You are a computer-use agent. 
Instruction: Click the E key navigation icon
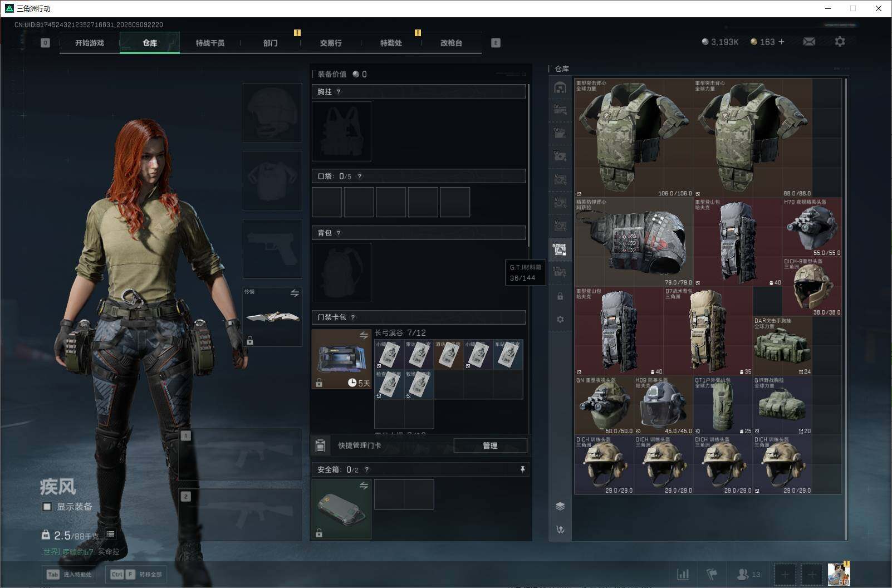[x=496, y=43]
